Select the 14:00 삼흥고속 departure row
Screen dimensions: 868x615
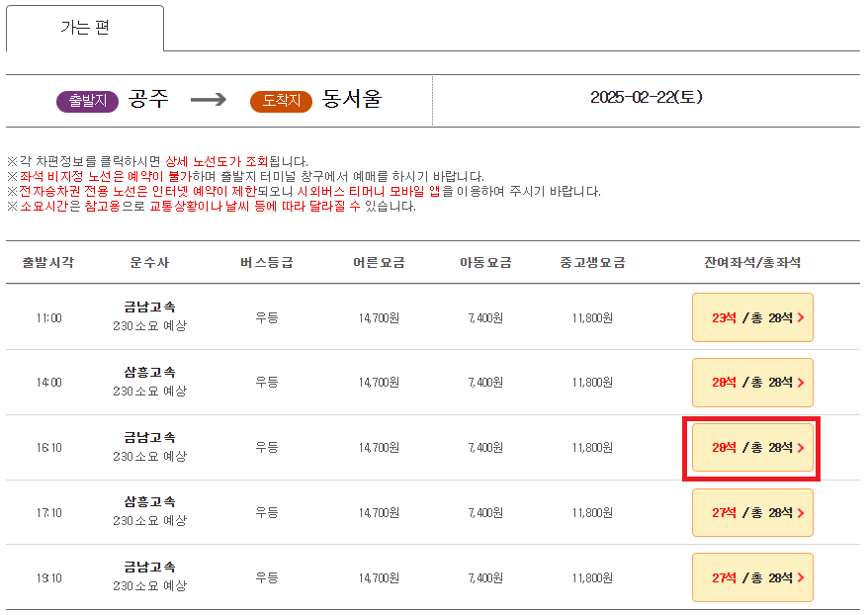297,383
